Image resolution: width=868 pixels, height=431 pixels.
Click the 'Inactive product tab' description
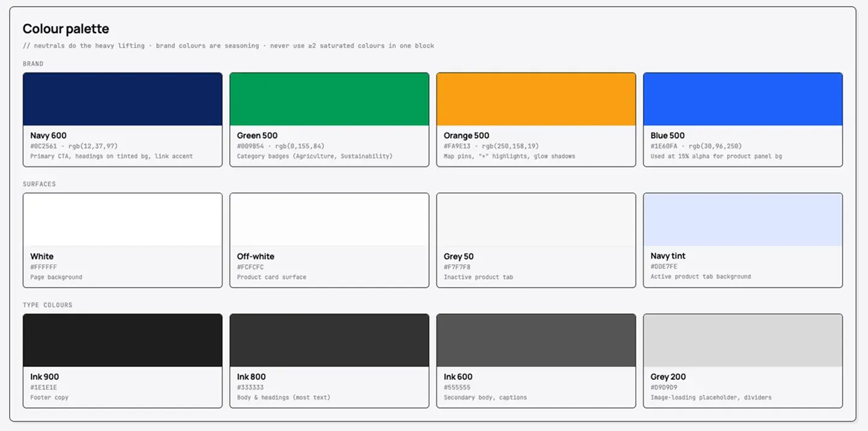[479, 277]
